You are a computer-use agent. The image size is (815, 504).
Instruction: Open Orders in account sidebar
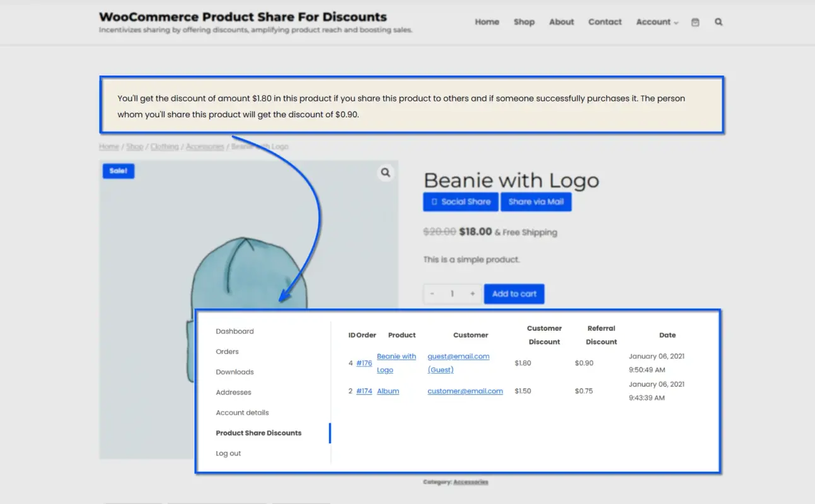[227, 352]
